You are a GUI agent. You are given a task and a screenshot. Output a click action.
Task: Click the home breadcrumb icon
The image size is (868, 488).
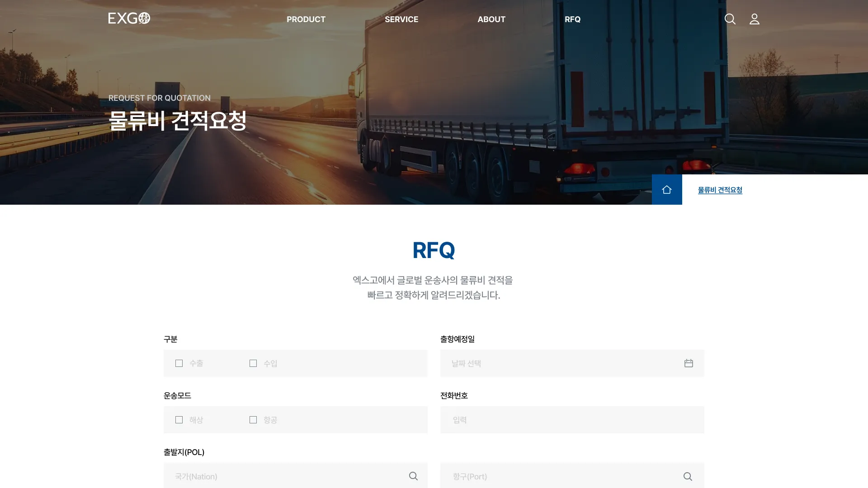pyautogui.click(x=667, y=190)
